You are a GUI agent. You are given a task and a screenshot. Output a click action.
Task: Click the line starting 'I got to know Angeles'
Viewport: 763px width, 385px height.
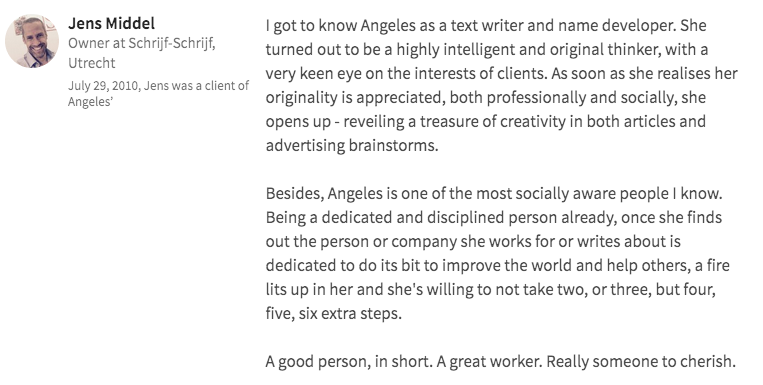486,26
